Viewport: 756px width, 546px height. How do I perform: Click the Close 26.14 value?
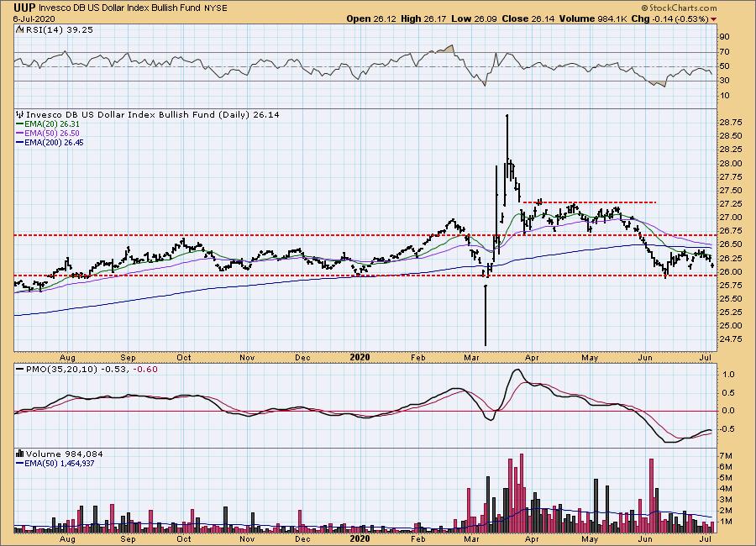pos(528,18)
